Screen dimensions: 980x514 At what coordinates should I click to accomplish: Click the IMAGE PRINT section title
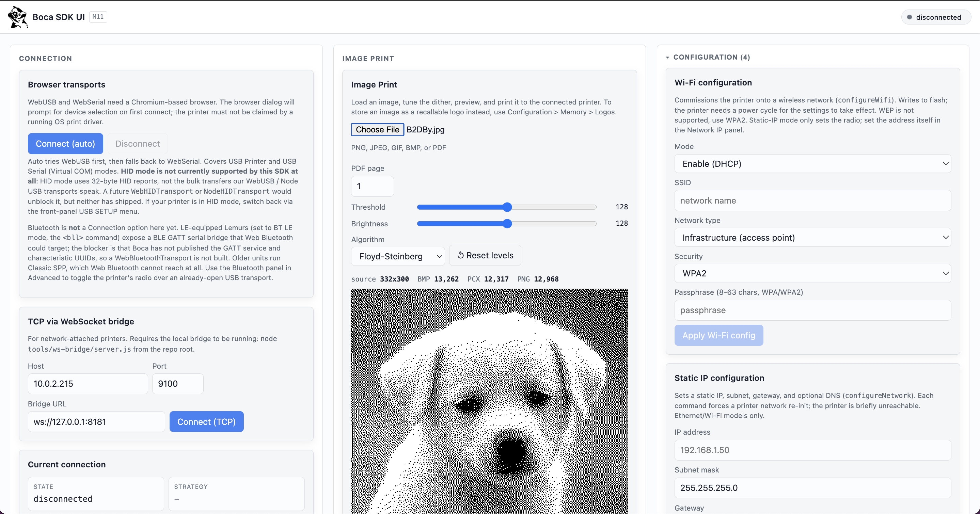pyautogui.click(x=368, y=59)
